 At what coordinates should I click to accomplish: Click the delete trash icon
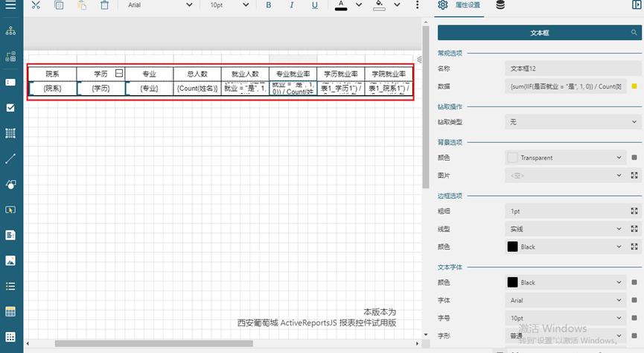[105, 5]
